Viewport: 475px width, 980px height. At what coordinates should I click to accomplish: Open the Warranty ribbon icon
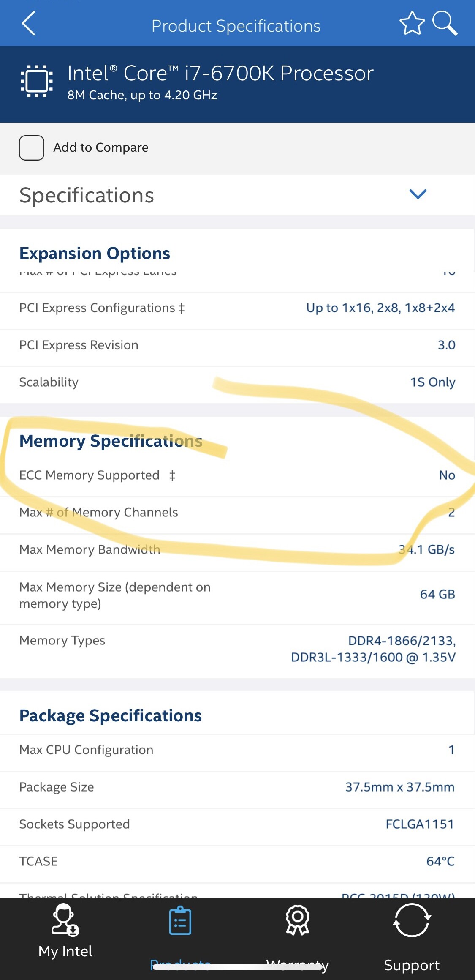[x=298, y=920]
